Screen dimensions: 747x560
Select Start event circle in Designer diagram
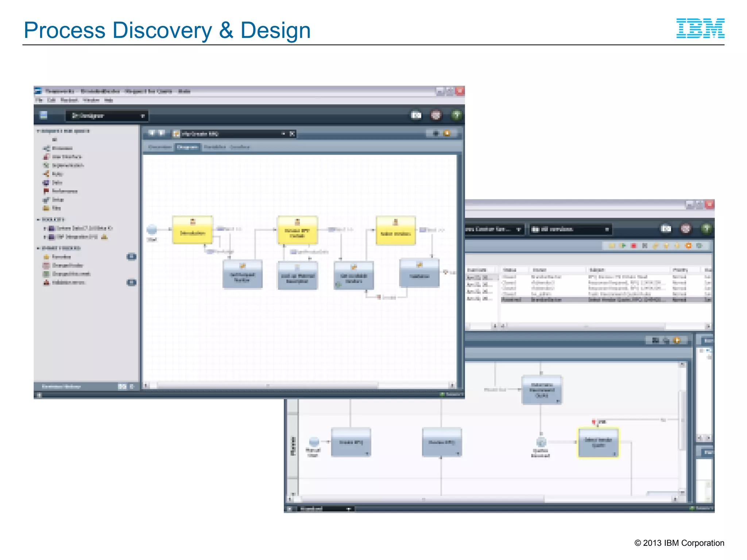click(x=152, y=229)
